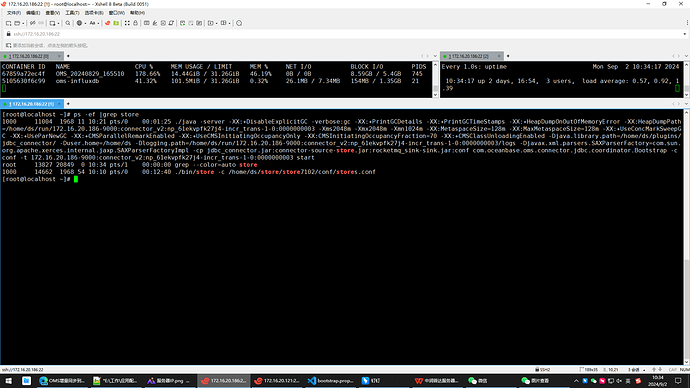Open the 172.16.20.121 Xshell taskbar item
The height and width of the screenshot is (388, 690).
[x=277, y=381]
